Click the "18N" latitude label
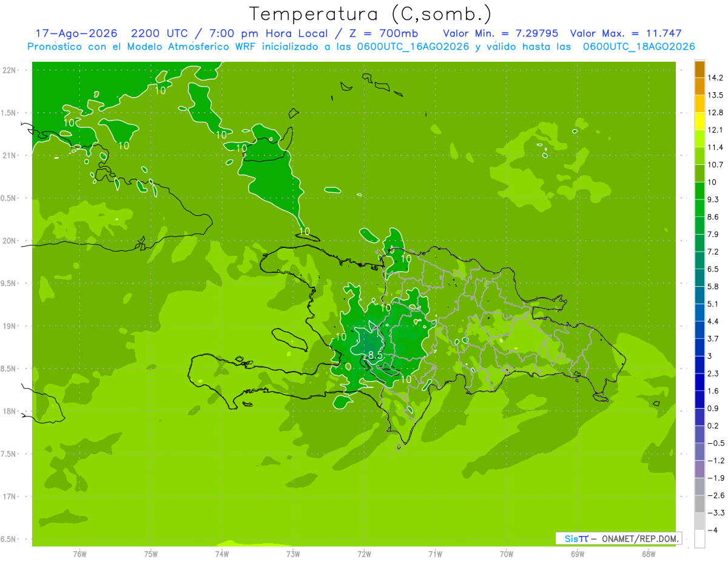The width and height of the screenshot is (728, 562). coord(10,411)
